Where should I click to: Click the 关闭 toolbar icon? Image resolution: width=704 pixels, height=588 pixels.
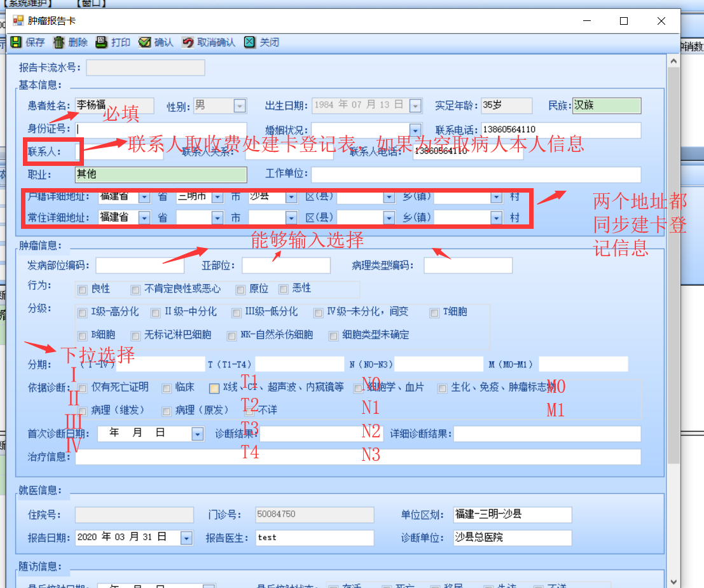(250, 42)
